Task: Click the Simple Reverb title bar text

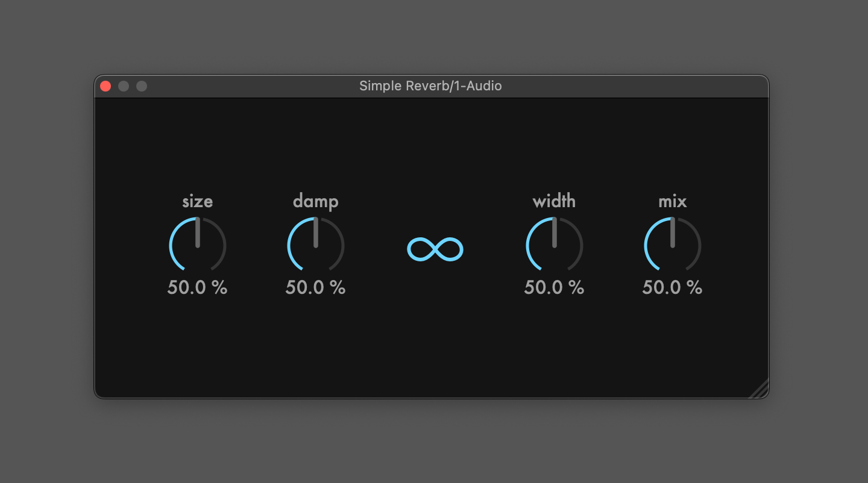Action: [404, 86]
